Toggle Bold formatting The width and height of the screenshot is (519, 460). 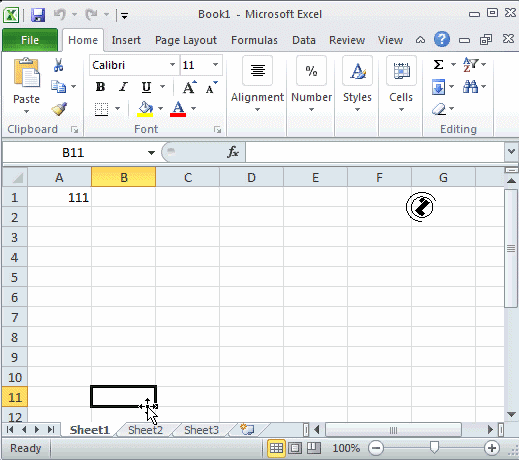100,87
